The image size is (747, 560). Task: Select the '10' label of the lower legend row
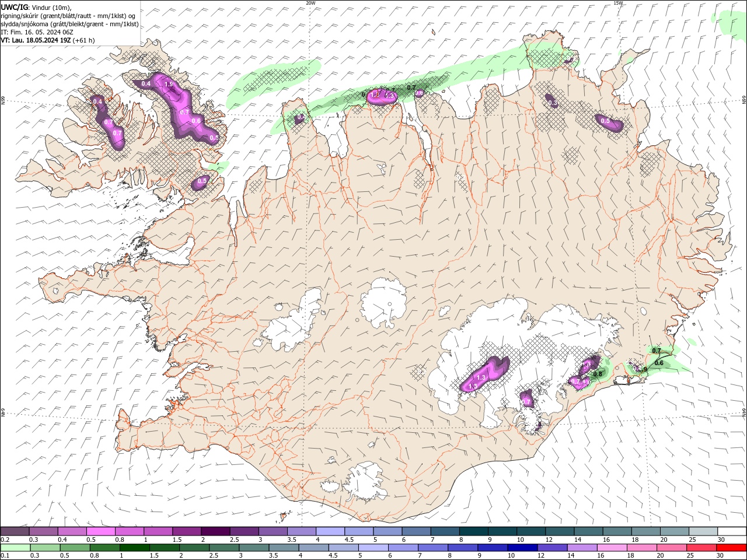[511, 556]
